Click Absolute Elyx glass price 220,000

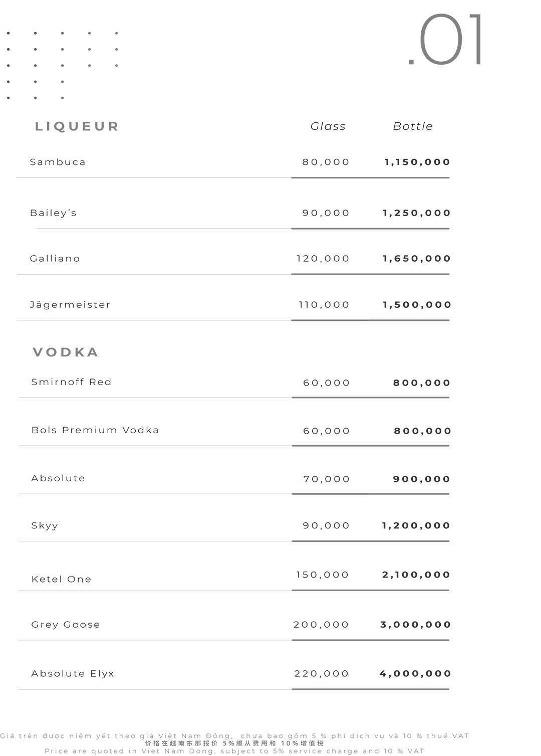point(322,674)
